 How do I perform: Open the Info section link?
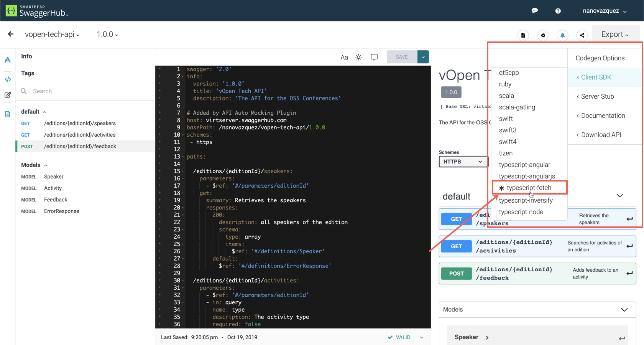tap(26, 56)
